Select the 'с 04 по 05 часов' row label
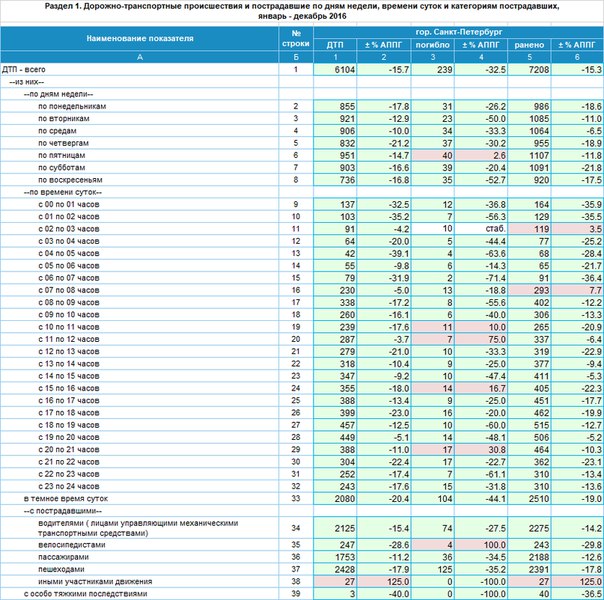Screen dimensions: 604x600 pos(69,254)
